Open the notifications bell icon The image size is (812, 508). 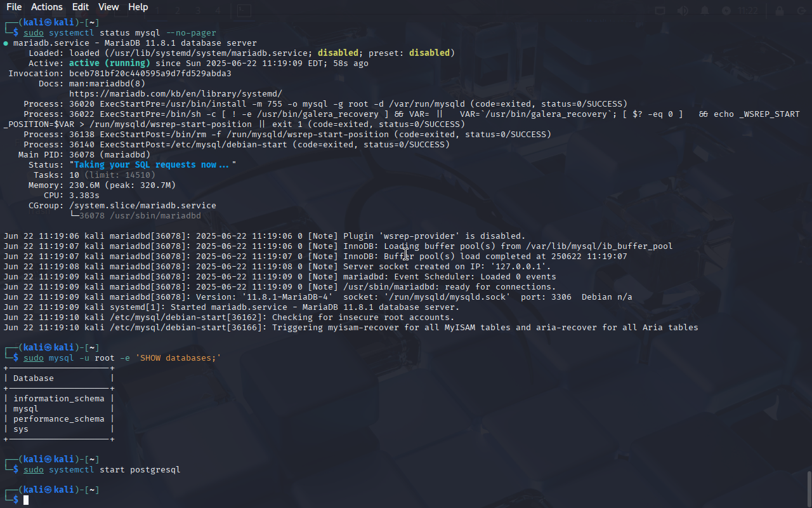point(705,11)
